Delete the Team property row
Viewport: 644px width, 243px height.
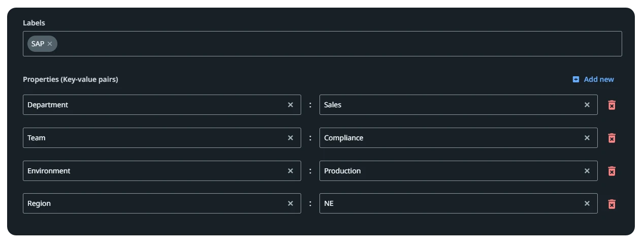pos(612,138)
